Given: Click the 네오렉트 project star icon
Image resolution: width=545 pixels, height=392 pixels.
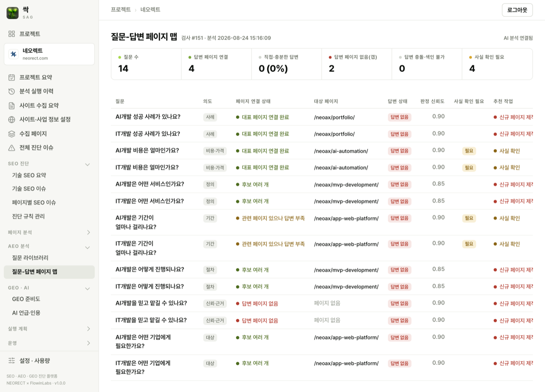Looking at the screenshot, I should click(x=14, y=55).
